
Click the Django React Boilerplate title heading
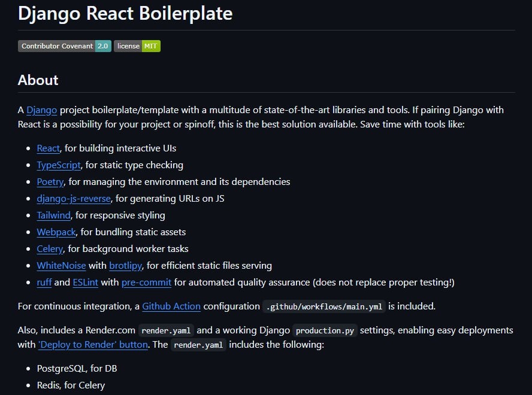pyautogui.click(x=125, y=14)
